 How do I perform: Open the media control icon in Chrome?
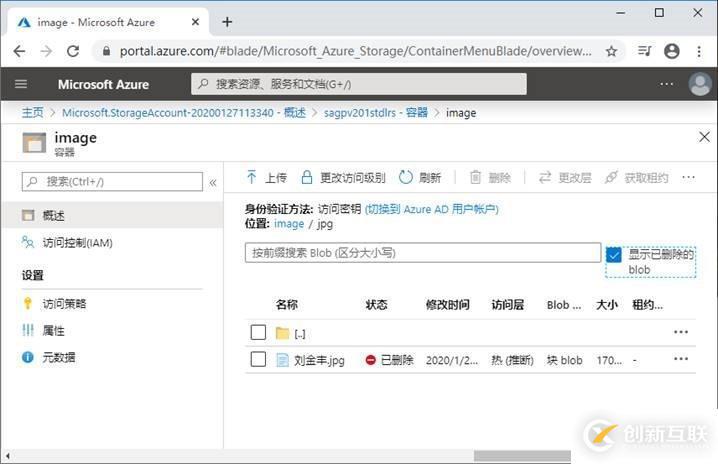click(645, 51)
